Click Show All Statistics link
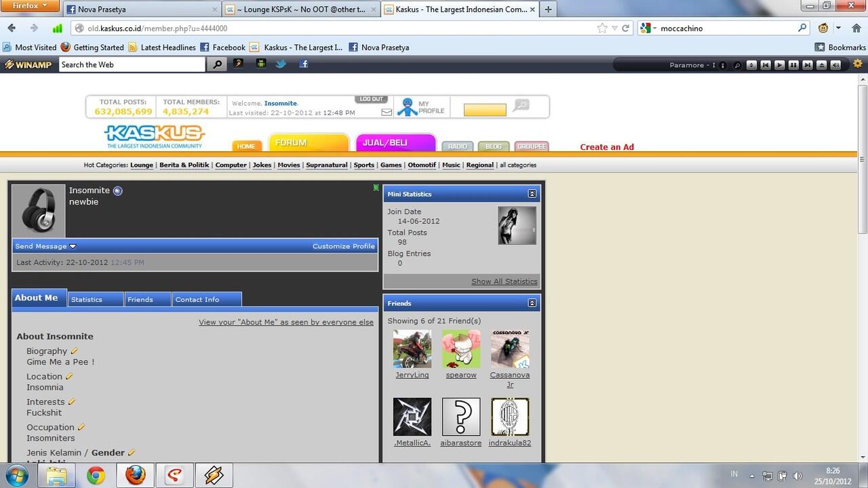Viewport: 868px width, 488px height. [505, 281]
